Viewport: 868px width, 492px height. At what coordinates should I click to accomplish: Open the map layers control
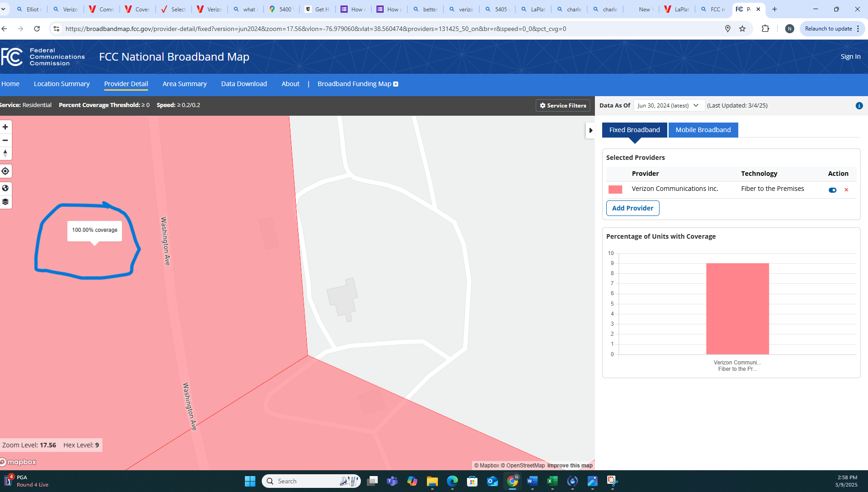click(x=5, y=202)
